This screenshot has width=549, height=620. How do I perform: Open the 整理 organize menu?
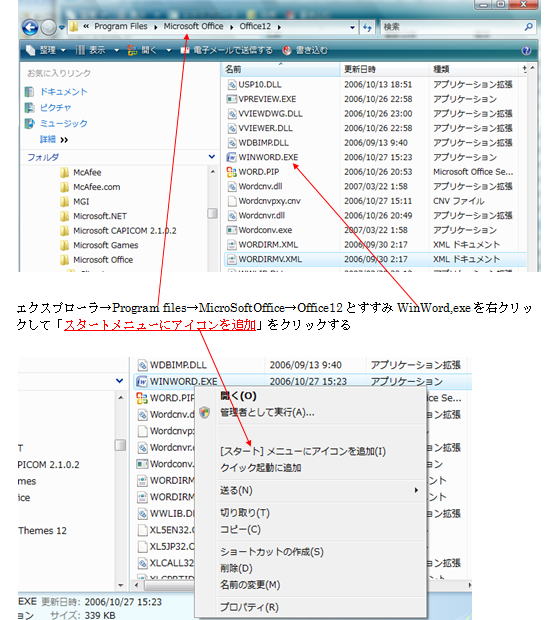[x=45, y=50]
